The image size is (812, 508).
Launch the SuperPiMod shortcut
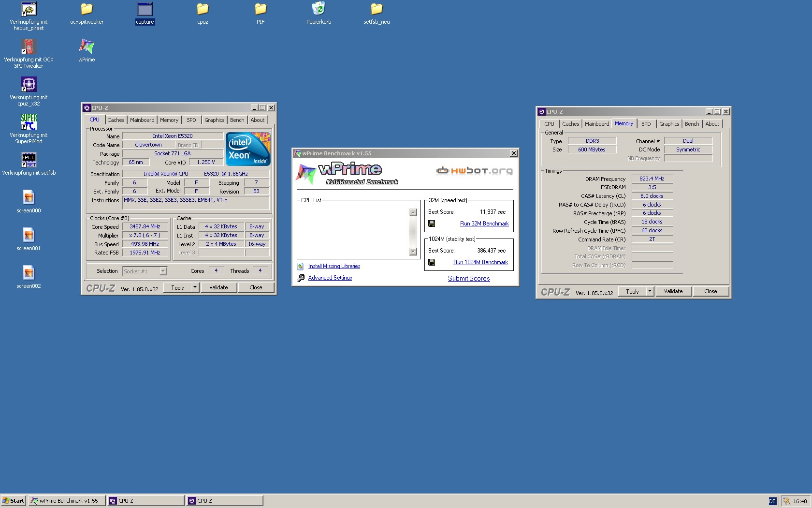click(x=29, y=122)
